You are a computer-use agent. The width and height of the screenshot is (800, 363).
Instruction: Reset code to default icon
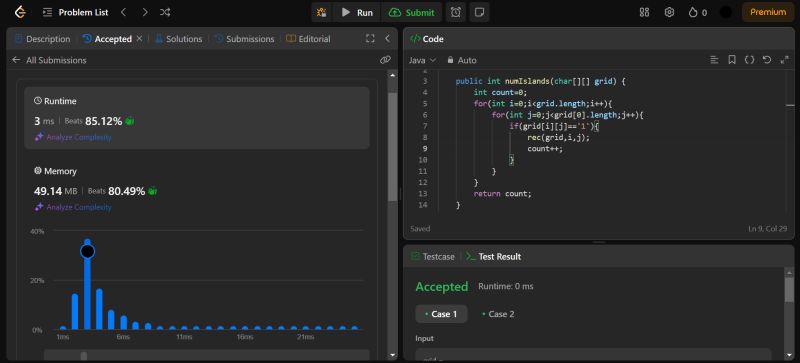[x=767, y=60]
